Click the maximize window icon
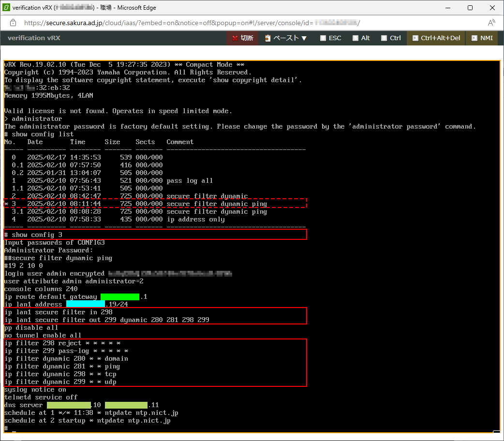 tap(469, 7)
